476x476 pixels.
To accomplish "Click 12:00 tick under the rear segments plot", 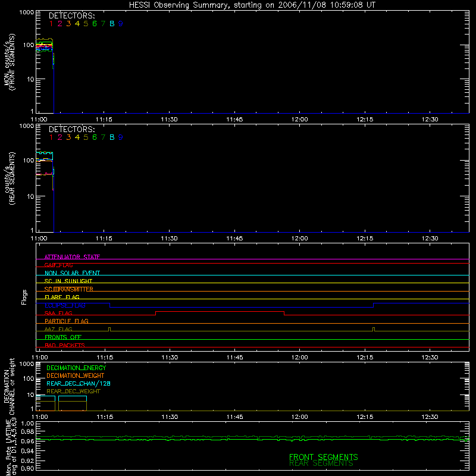I will coord(300,239).
